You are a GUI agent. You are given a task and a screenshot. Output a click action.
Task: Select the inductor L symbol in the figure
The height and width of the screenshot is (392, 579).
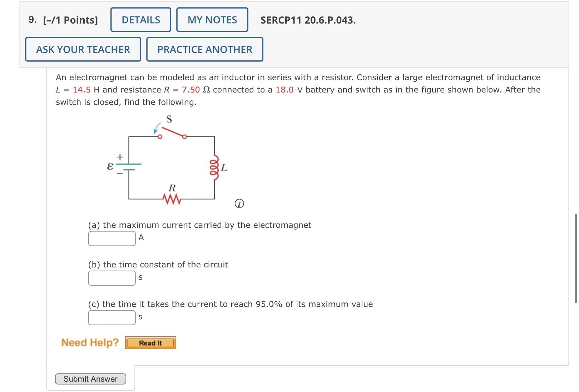(214, 167)
